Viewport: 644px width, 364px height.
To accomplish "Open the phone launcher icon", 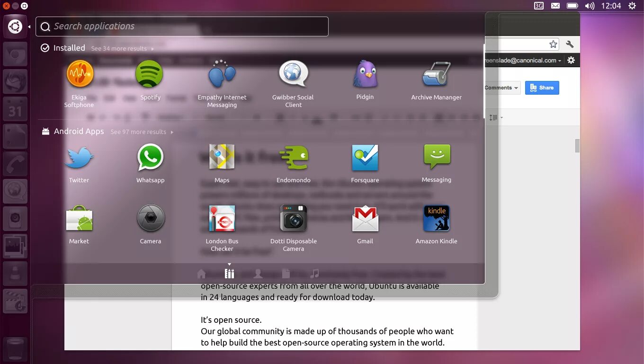I will click(x=15, y=163).
